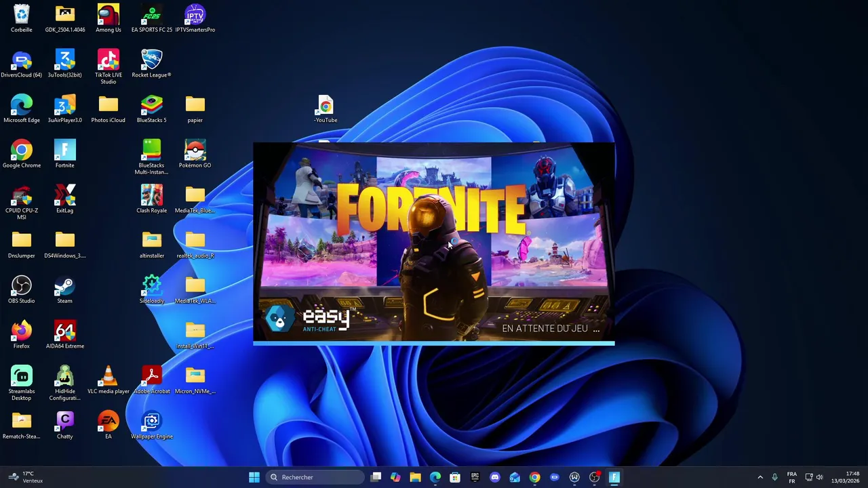Screen dimensions: 868x488
Task: Open the Corbeille recycle bin icon
Action: (22, 18)
